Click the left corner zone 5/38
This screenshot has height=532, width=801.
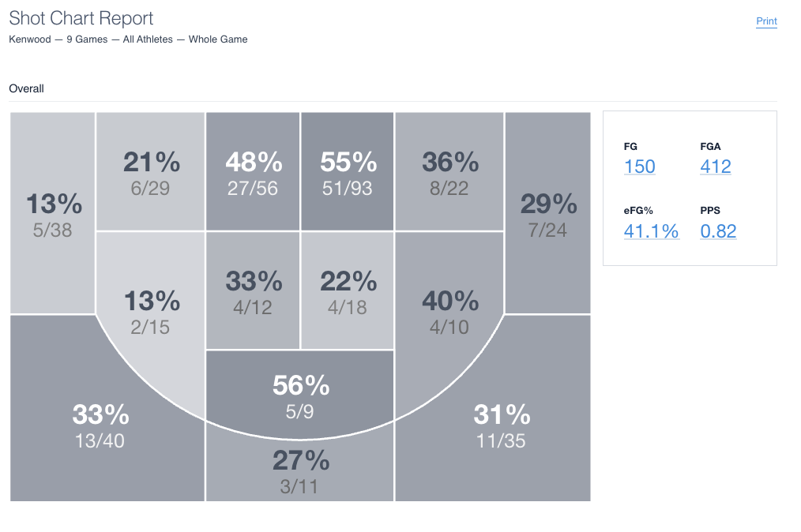53,215
